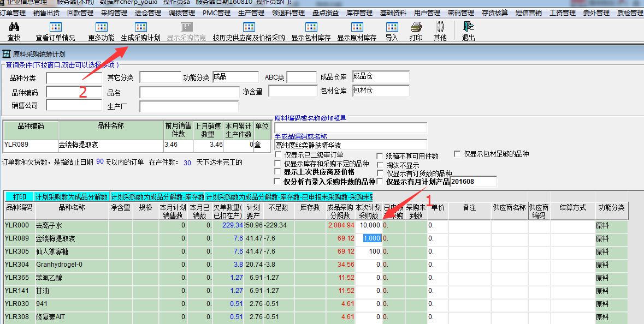The height and width of the screenshot is (324, 644).
Task: Open the ABC类 dropdown field
Action: (x=302, y=77)
